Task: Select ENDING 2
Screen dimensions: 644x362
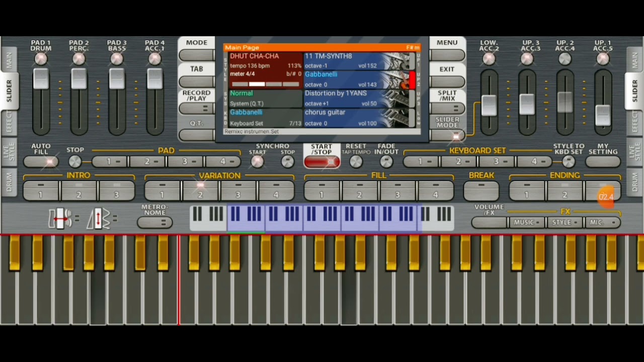Action: click(565, 191)
